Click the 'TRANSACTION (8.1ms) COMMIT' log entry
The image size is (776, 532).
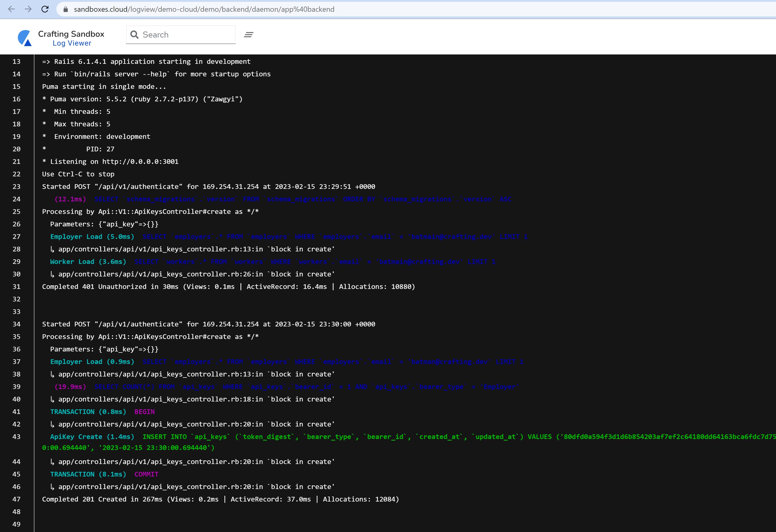pyautogui.click(x=104, y=474)
